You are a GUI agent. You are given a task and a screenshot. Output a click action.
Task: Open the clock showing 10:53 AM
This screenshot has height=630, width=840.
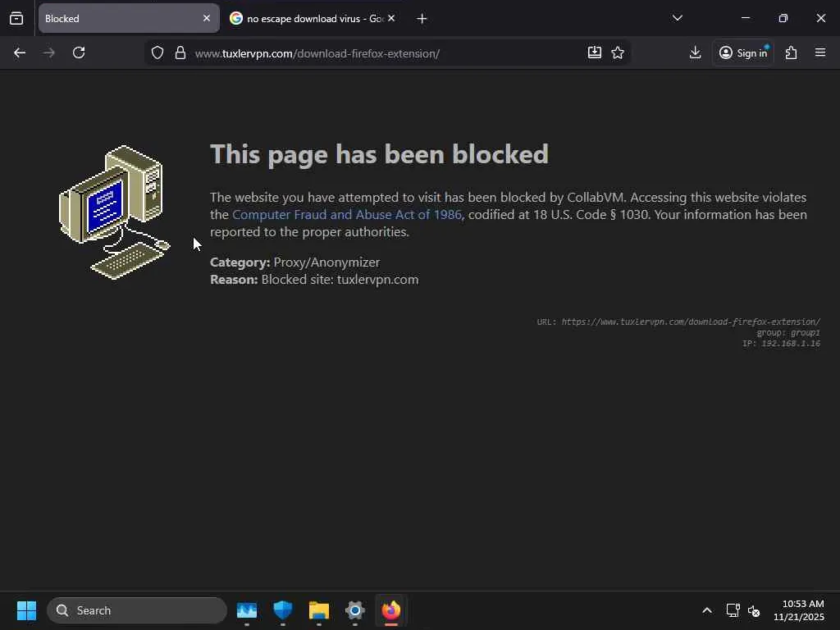[x=799, y=610]
